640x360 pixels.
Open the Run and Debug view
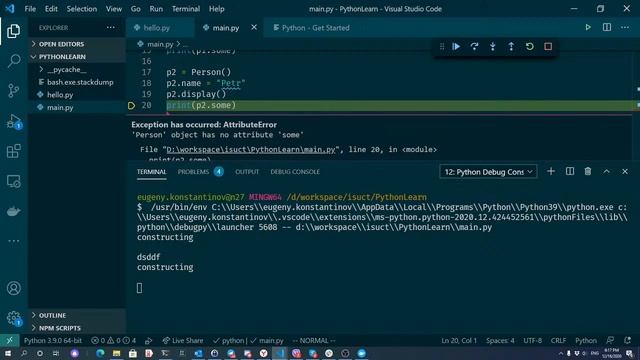(x=13, y=121)
